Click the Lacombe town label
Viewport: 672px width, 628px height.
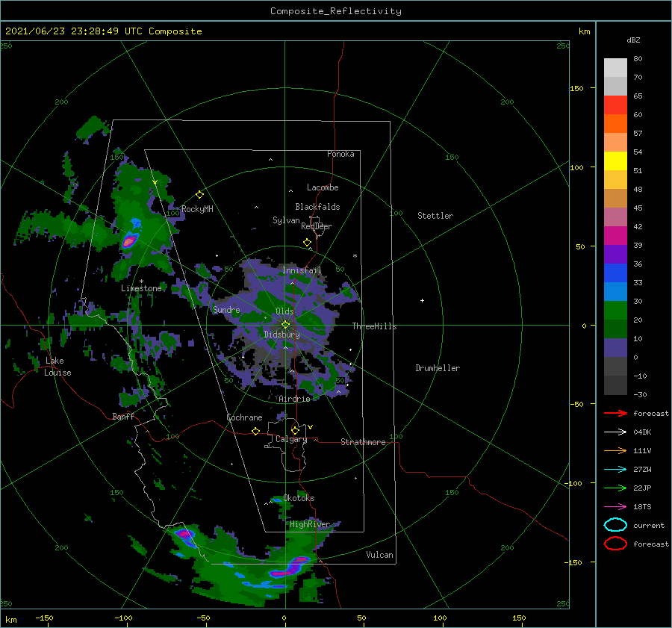click(x=323, y=187)
